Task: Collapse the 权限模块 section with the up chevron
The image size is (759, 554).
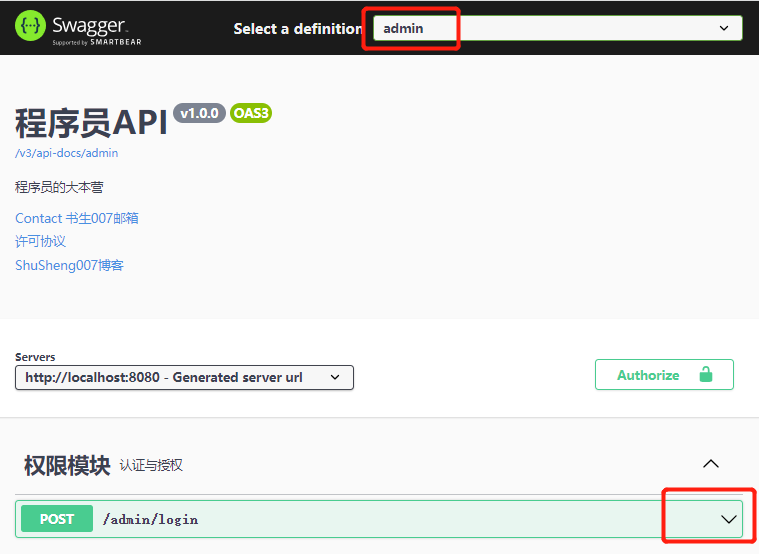Action: pos(711,463)
